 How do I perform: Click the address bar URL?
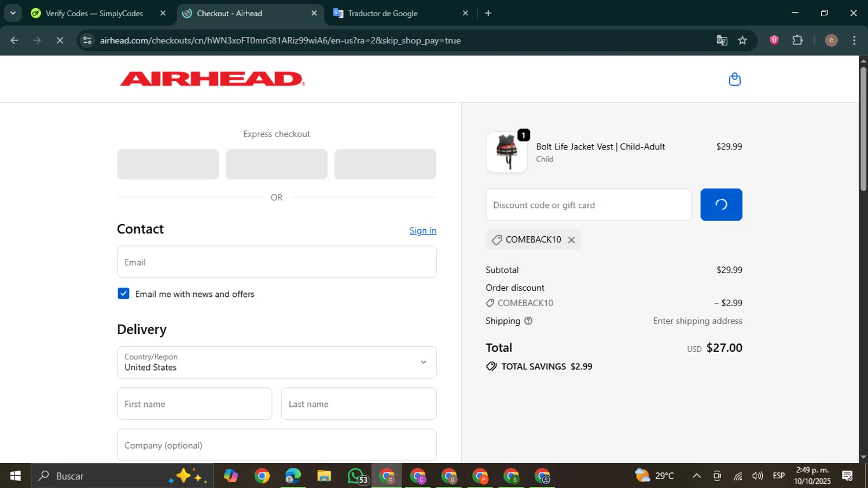tap(280, 41)
